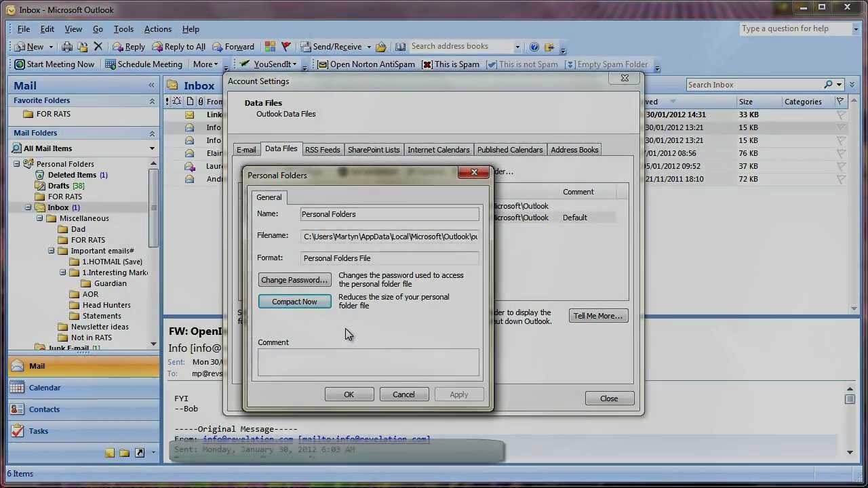The width and height of the screenshot is (868, 488).
Task: Click the Print icon
Action: (x=67, y=47)
